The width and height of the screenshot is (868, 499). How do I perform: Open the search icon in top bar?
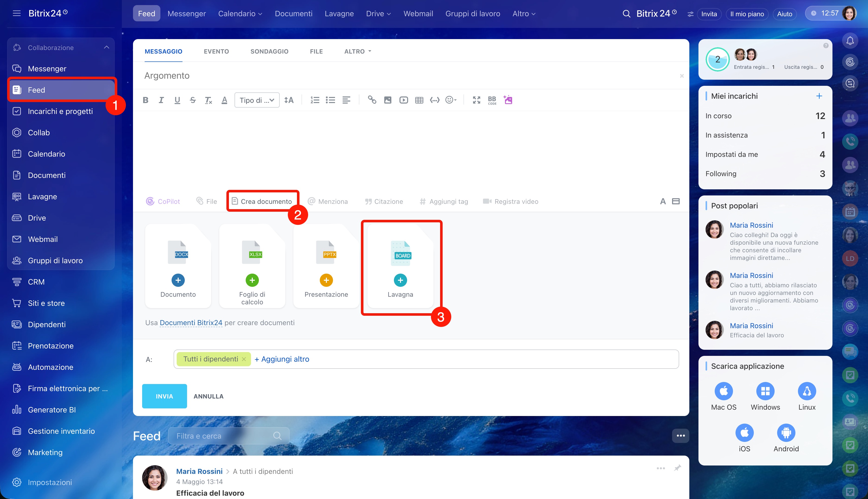[626, 14]
